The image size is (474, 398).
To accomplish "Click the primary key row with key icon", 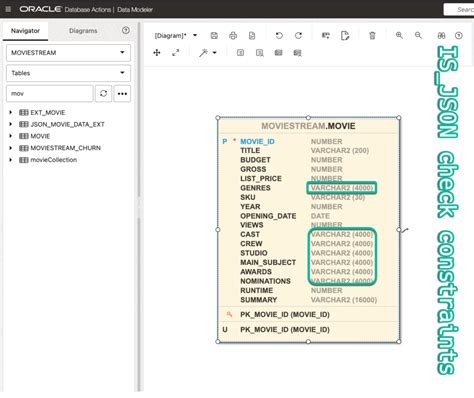I will click(308, 315).
